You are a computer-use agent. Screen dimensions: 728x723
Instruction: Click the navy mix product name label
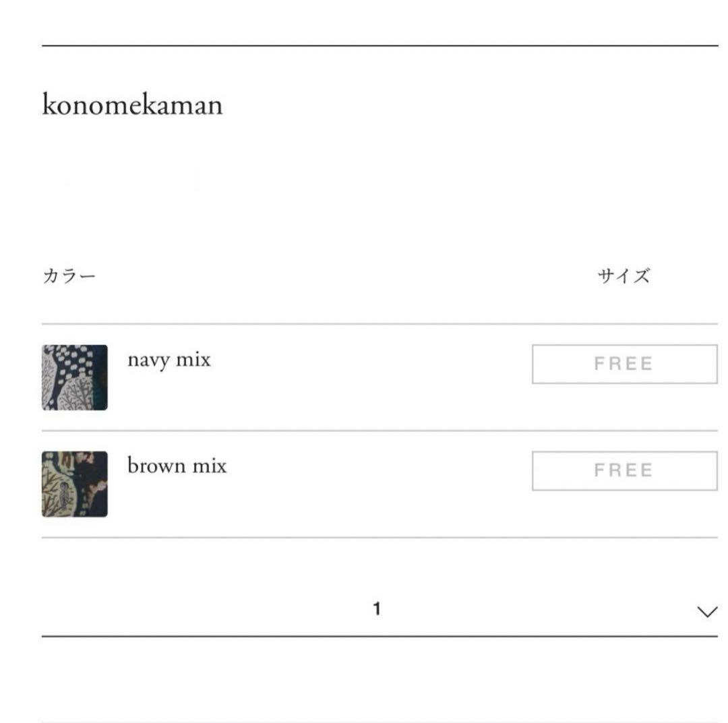tap(169, 360)
